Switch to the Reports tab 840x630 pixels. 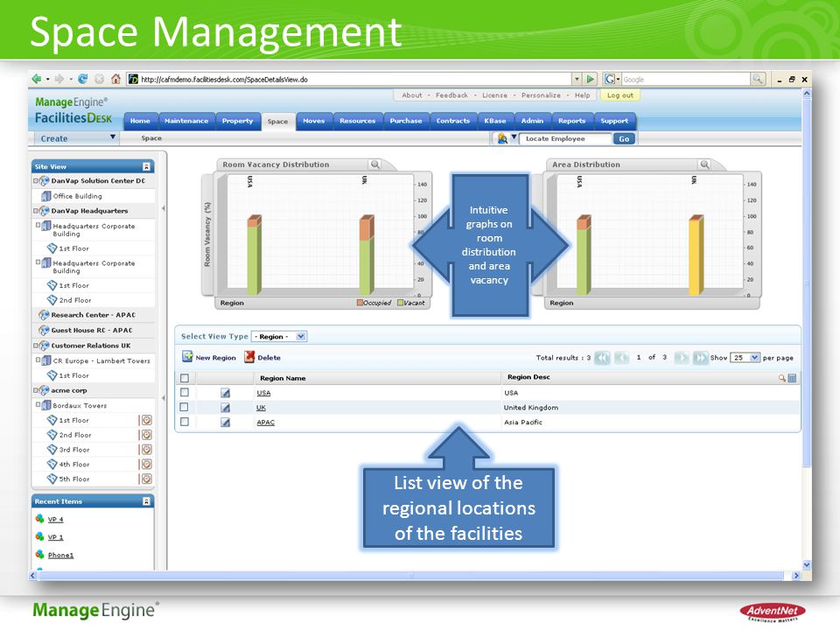coord(571,121)
